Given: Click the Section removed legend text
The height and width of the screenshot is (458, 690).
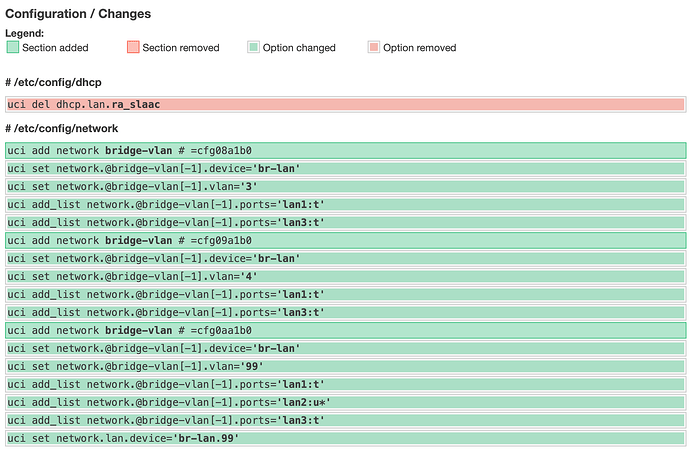Looking at the screenshot, I should [x=181, y=48].
